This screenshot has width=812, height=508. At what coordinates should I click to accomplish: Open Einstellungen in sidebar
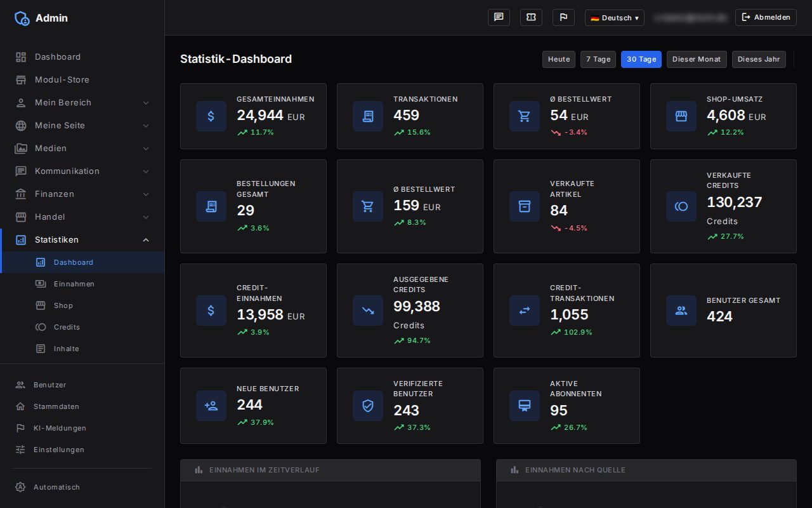point(82,450)
